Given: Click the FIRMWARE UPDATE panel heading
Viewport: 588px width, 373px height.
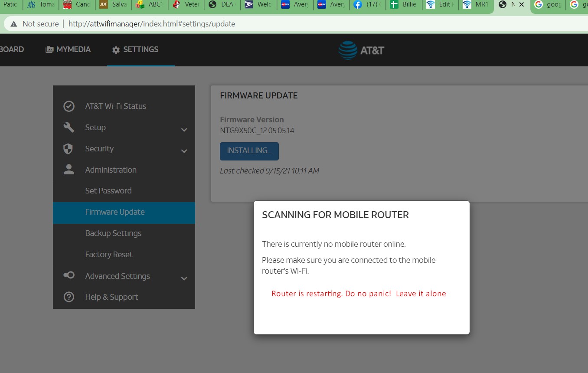Looking at the screenshot, I should click(x=259, y=96).
